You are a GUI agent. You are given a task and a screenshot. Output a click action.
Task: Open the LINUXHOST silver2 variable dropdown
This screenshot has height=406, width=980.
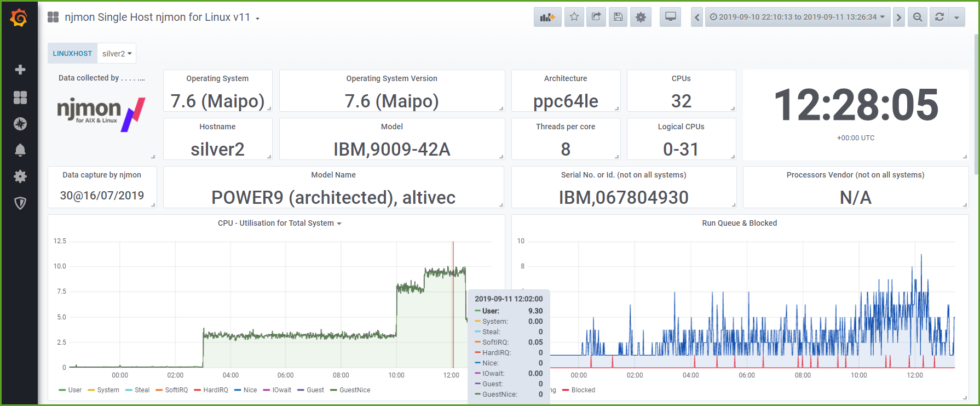117,54
